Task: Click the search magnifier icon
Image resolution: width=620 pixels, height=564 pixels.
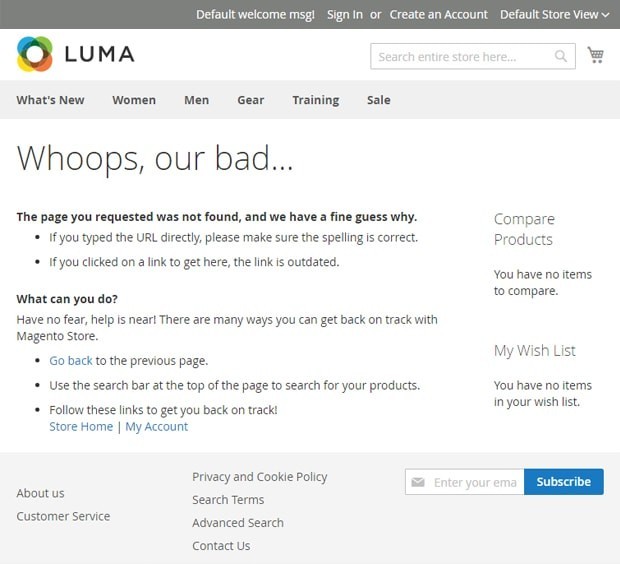Action: click(x=561, y=57)
